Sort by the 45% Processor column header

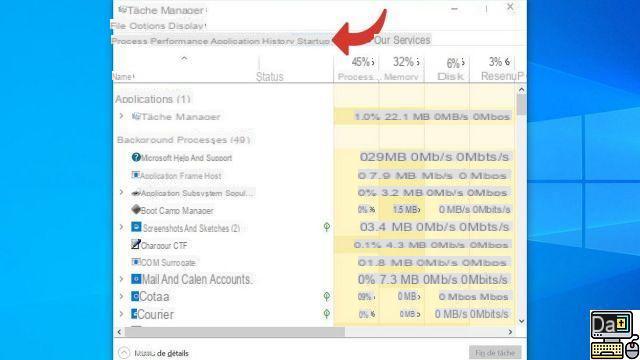[x=356, y=69]
